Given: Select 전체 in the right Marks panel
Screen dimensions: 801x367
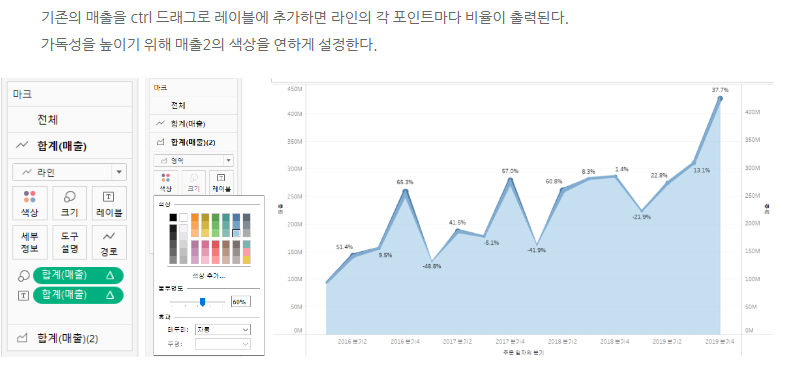Looking at the screenshot, I should (194, 105).
